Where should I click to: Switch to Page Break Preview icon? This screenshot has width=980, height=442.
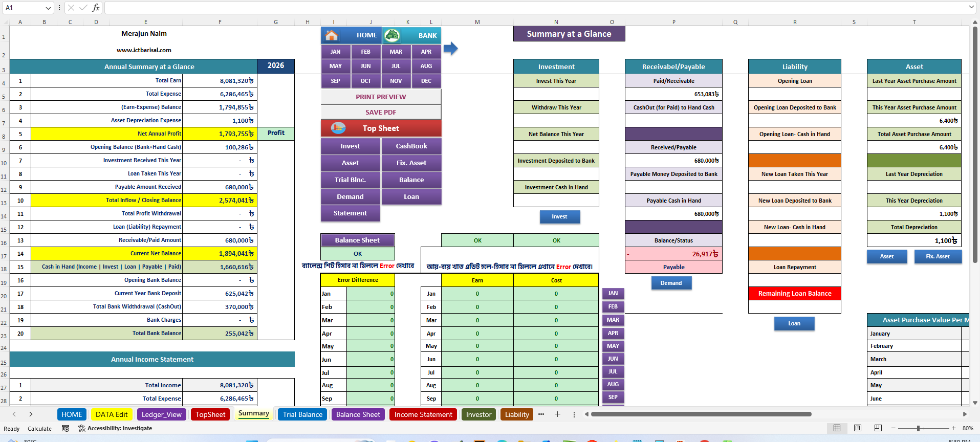point(878,428)
